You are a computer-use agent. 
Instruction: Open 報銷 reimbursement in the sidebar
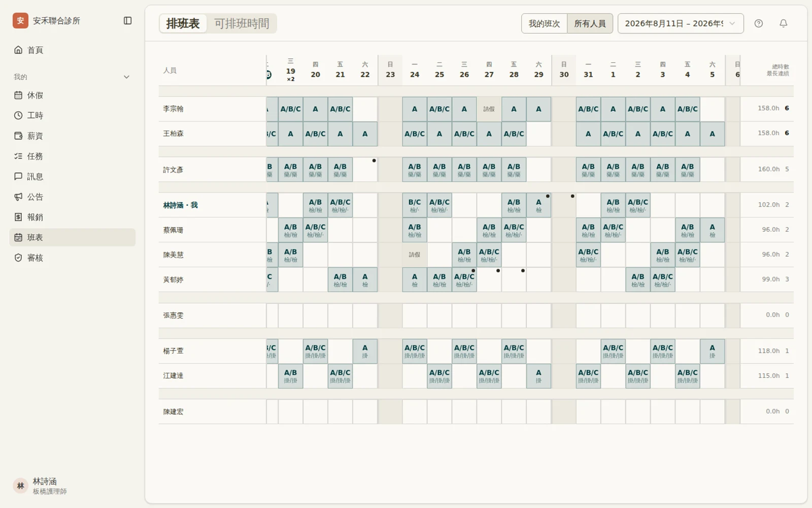tap(73, 217)
